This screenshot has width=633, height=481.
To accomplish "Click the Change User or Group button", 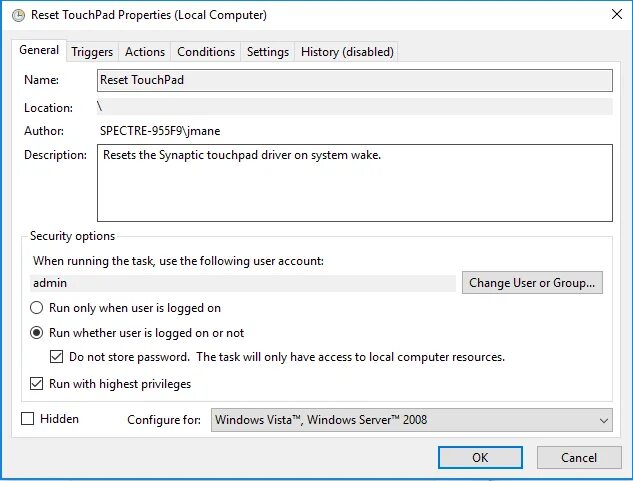I will click(x=532, y=283).
